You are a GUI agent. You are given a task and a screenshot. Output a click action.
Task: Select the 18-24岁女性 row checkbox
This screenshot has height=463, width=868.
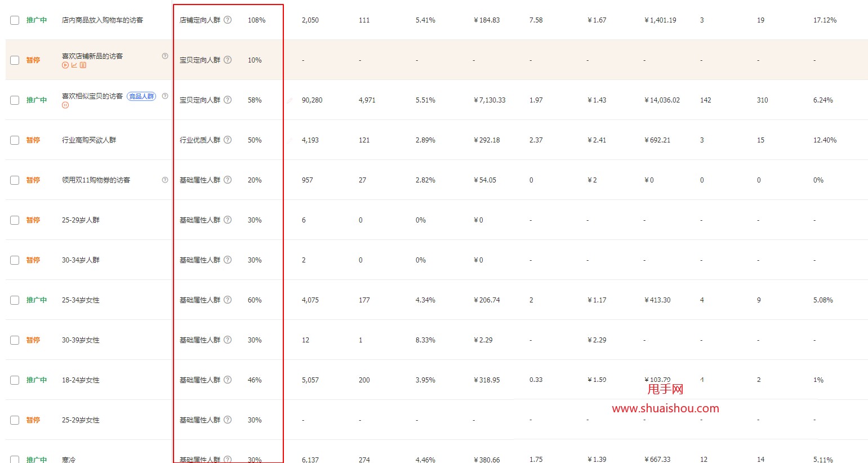[x=15, y=380]
